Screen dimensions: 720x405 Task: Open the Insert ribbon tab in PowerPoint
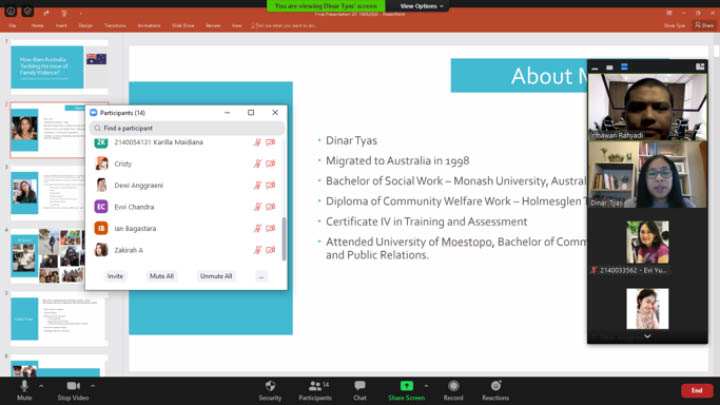tap(61, 25)
